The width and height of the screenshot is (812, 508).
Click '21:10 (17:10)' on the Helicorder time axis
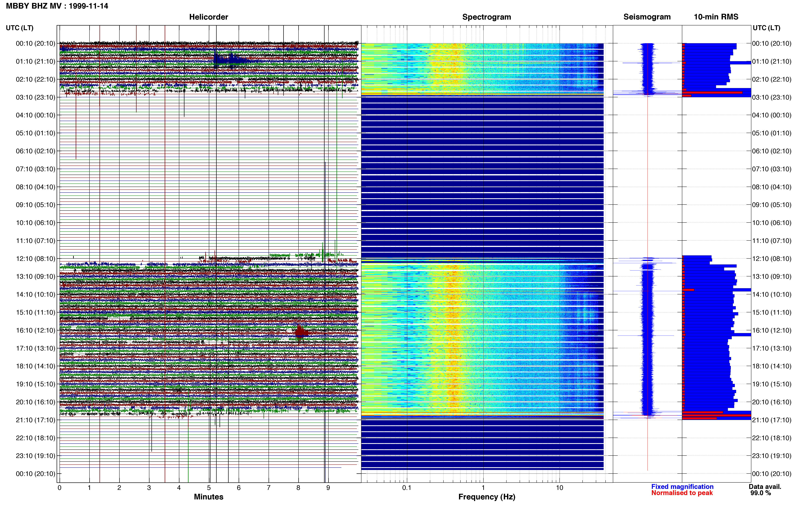tap(36, 420)
